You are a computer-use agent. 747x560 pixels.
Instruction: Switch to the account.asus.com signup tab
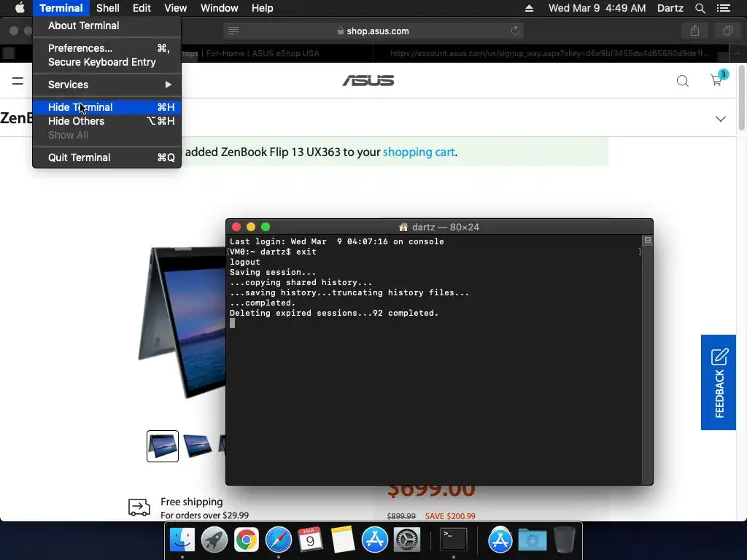(550, 53)
